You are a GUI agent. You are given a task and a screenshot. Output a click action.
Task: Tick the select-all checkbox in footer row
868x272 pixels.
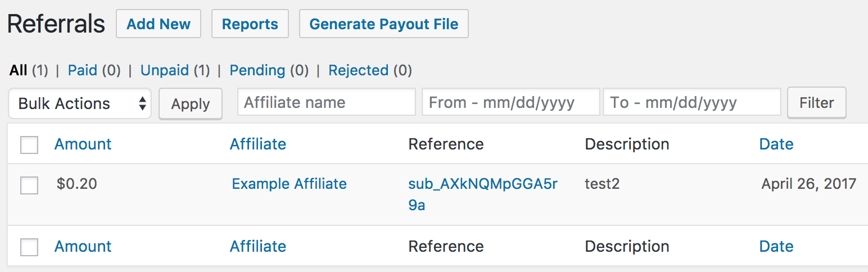point(29,247)
